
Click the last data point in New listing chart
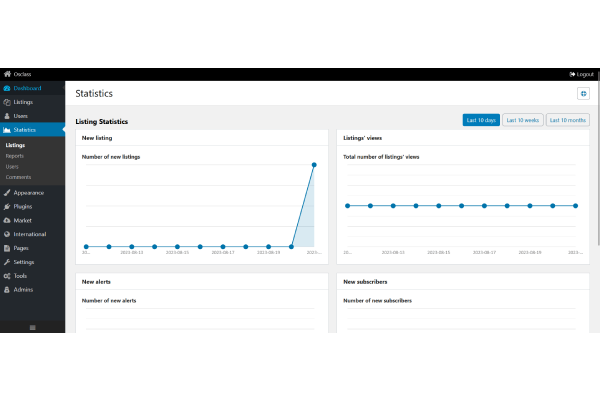[x=314, y=165]
